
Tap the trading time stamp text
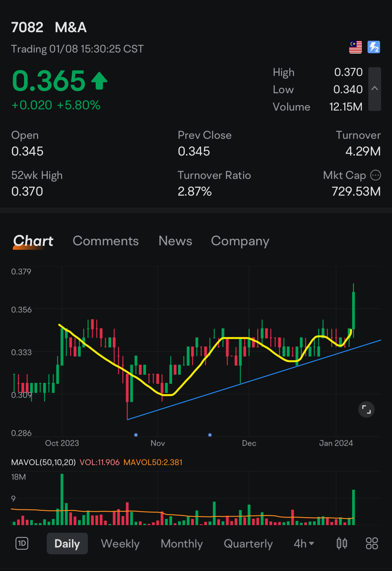click(x=77, y=49)
